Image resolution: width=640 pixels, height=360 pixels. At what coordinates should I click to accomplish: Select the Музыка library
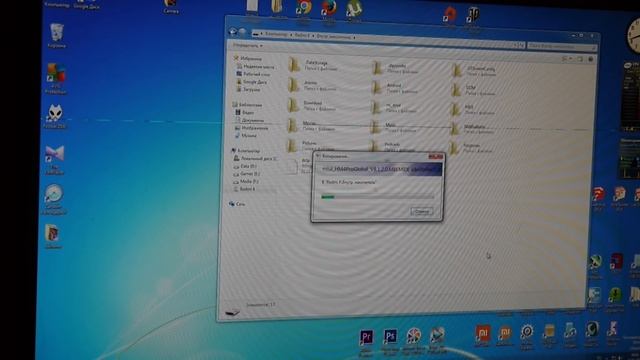pos(246,135)
